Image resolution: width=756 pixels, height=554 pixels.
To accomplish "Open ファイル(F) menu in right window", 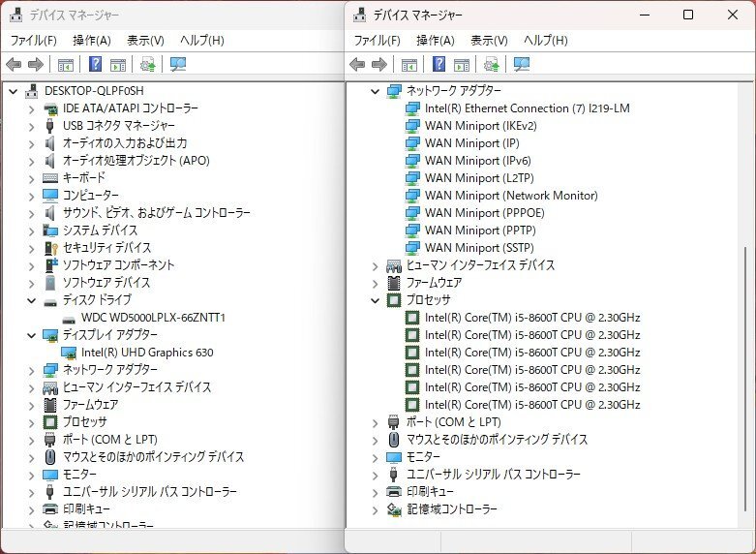I will click(378, 41).
